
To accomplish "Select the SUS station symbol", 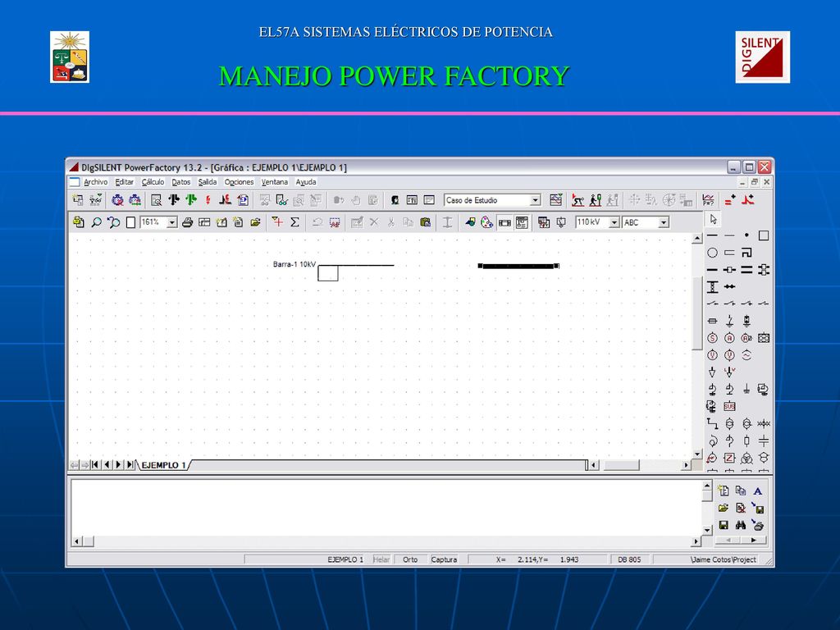I will pos(729,407).
